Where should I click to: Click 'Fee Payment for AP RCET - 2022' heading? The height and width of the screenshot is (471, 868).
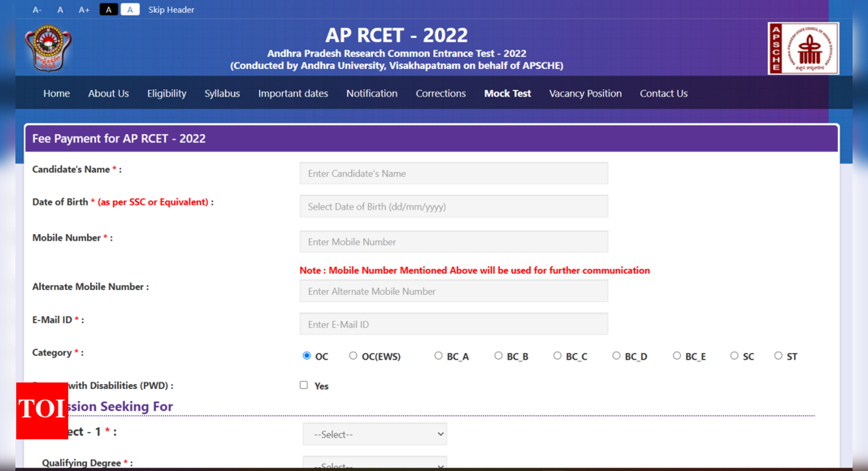click(119, 138)
